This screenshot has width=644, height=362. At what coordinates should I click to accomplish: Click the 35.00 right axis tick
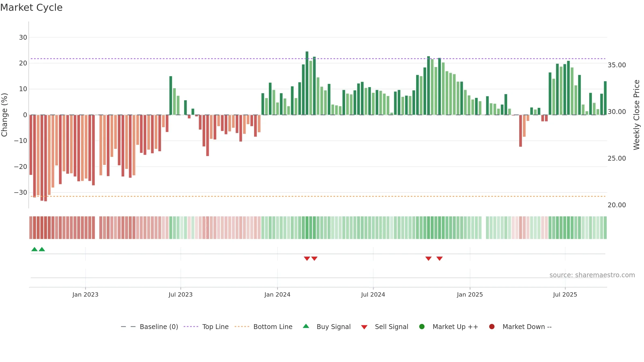(x=617, y=65)
